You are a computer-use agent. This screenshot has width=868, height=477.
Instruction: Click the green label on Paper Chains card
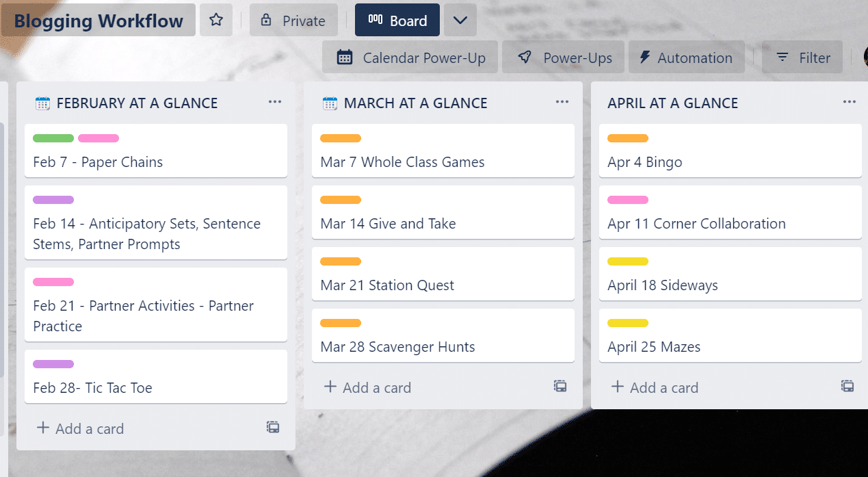[53, 138]
